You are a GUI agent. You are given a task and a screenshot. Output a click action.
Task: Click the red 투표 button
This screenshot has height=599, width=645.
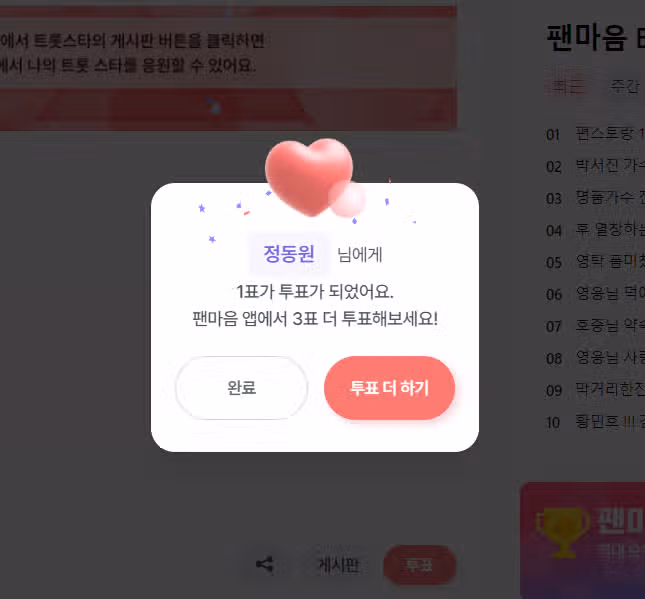coord(419,565)
